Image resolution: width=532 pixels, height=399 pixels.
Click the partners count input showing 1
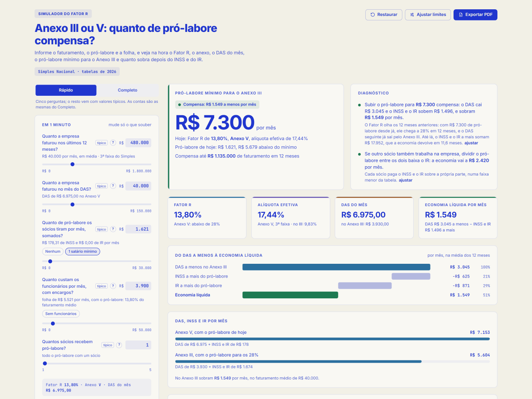tap(138, 345)
